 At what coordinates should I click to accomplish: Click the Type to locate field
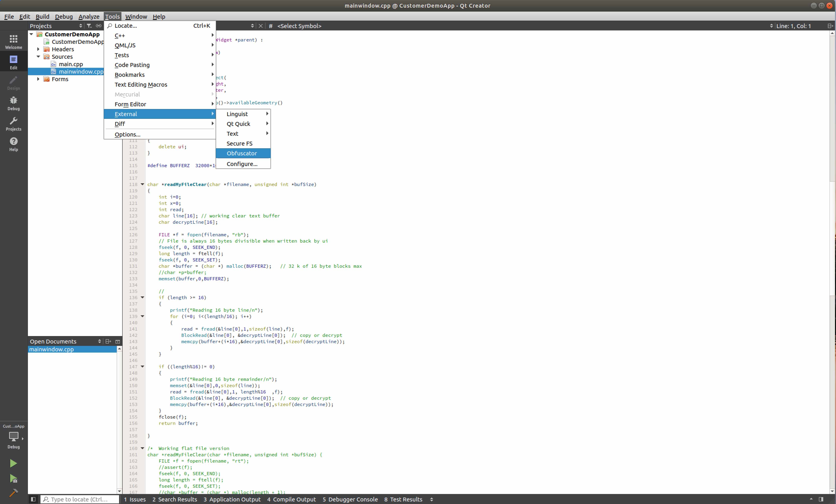coord(80,499)
